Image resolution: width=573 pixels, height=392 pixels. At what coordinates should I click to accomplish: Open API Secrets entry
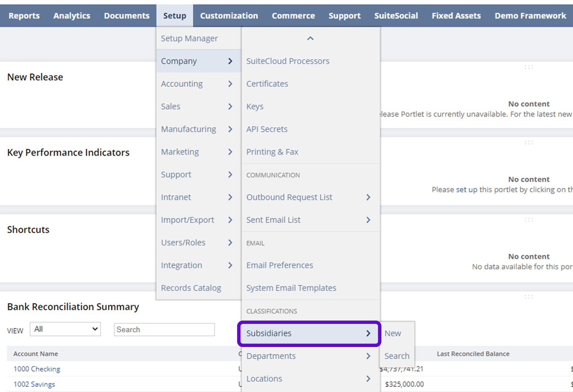click(267, 129)
